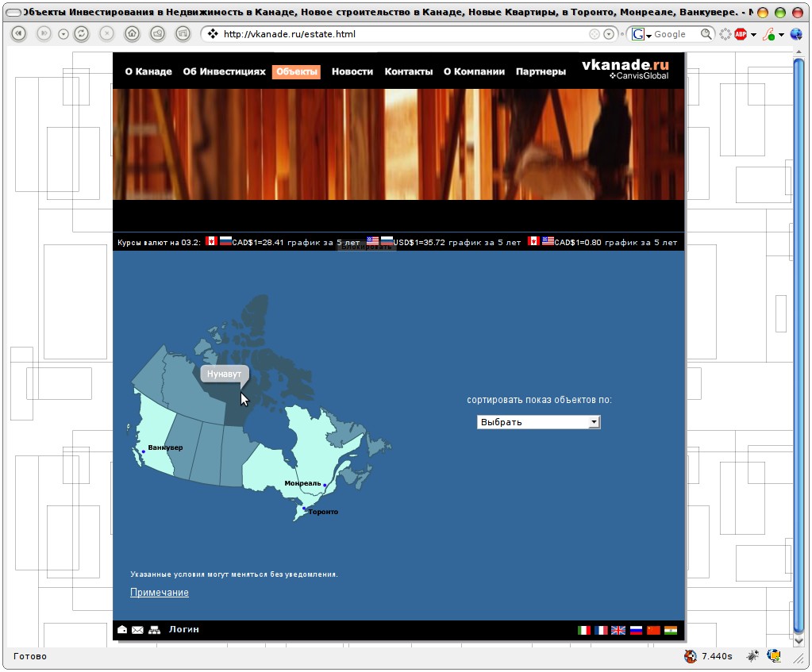812x672 pixels.
Task: Click the browser Back button
Action: tap(19, 34)
